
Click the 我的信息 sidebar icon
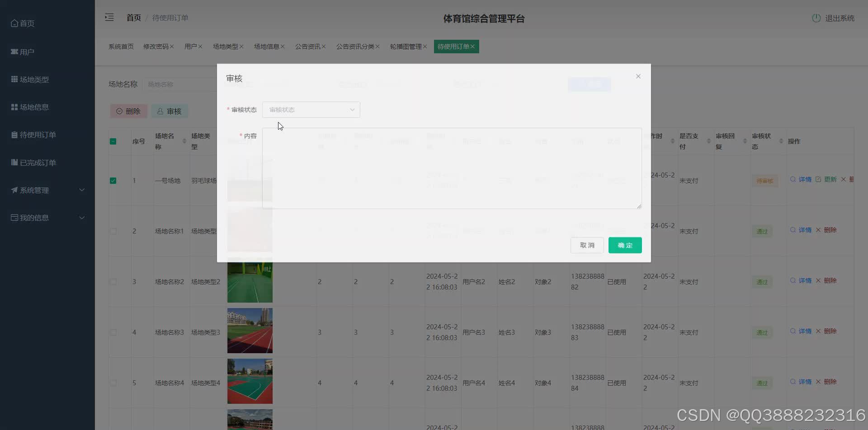coord(14,218)
